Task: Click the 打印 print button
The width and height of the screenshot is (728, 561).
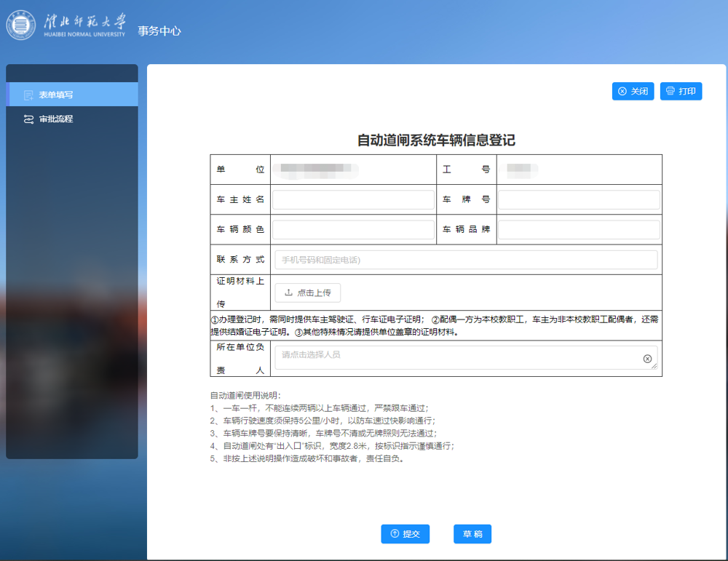Action: (x=681, y=91)
